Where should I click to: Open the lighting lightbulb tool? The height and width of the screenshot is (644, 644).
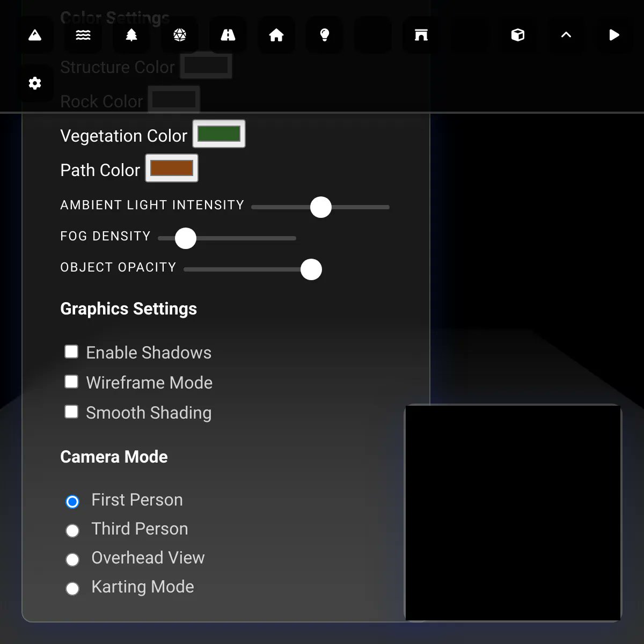click(x=325, y=35)
